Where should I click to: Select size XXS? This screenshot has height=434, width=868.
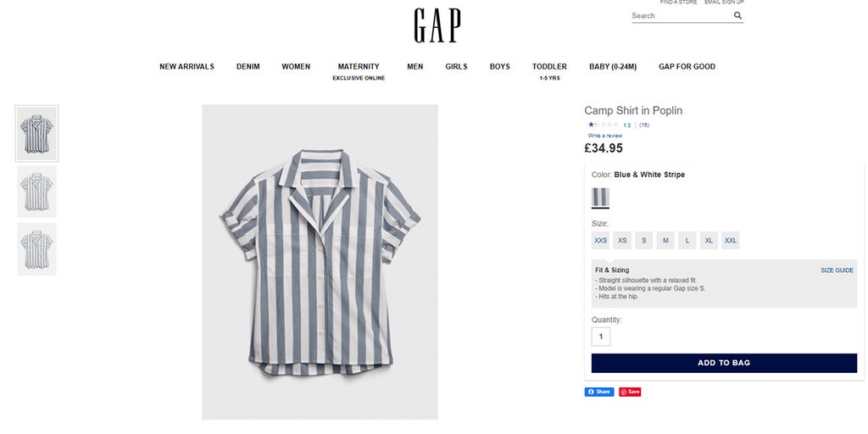pyautogui.click(x=601, y=241)
